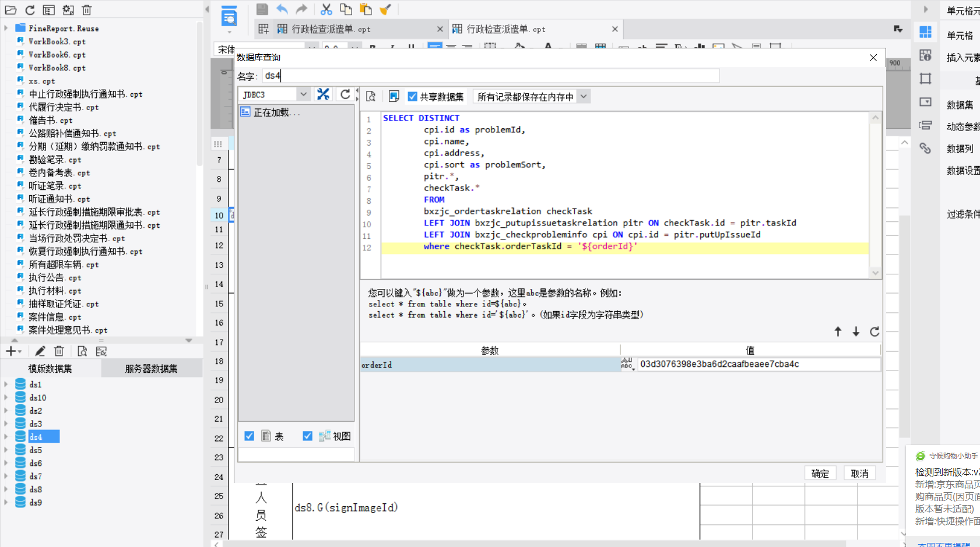Close the 数据库查询 dialog
This screenshot has height=547, width=980.
click(873, 57)
